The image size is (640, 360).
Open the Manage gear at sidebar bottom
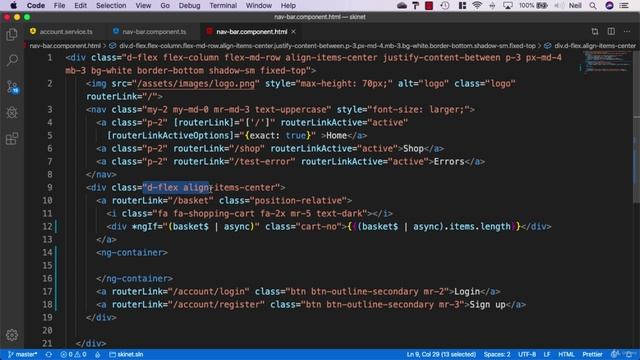(12, 335)
